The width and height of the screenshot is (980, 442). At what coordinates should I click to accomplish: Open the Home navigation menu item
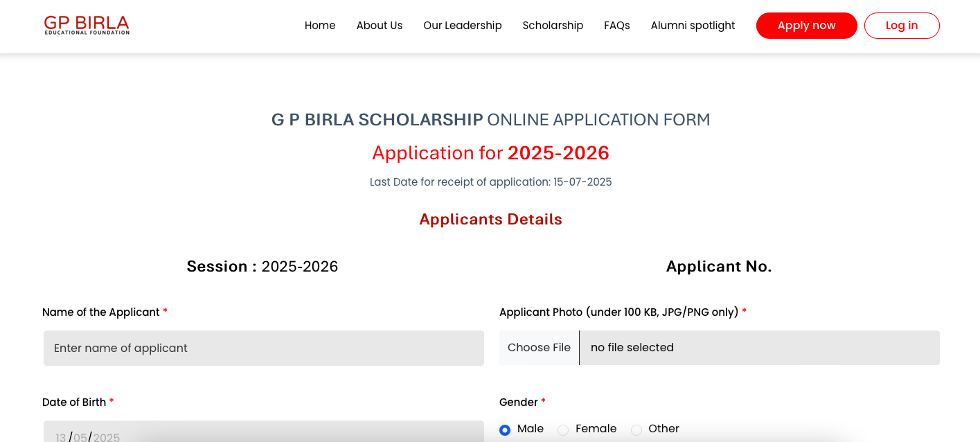(319, 25)
